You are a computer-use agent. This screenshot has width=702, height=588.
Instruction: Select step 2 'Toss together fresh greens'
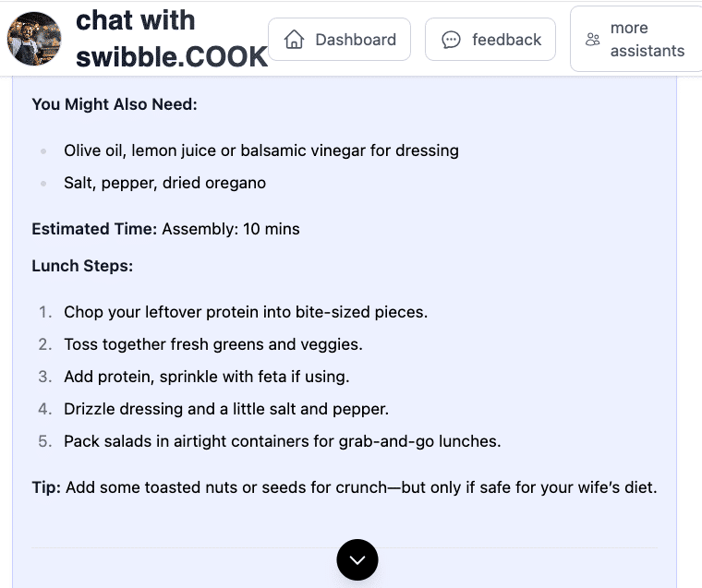point(213,344)
